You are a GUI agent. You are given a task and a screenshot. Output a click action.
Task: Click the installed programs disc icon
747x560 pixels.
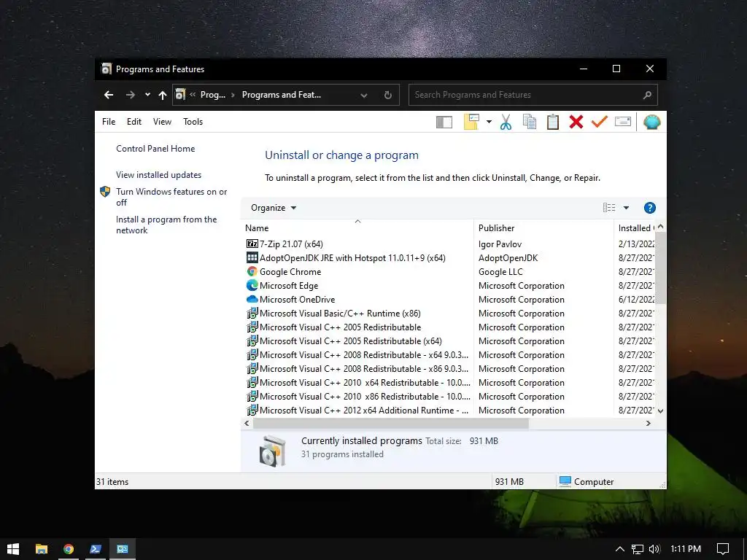[x=273, y=450]
